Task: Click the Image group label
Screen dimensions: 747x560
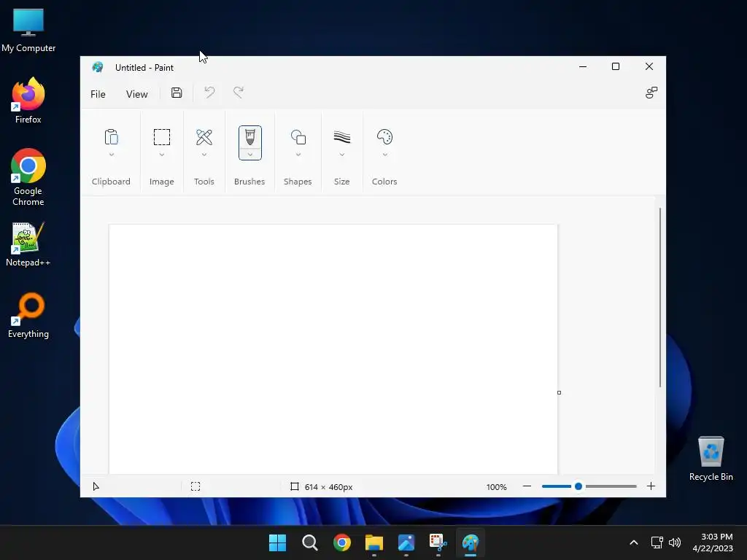Action: tap(161, 182)
